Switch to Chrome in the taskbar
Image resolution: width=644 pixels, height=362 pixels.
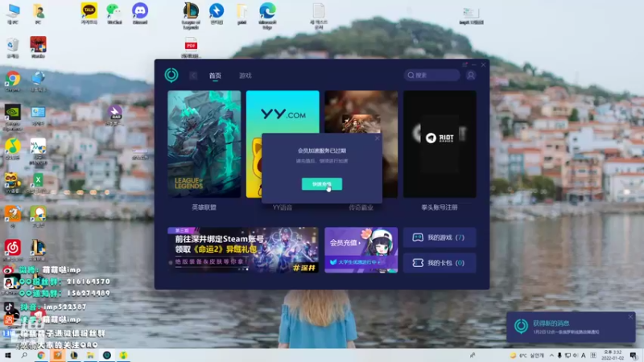pos(41,356)
